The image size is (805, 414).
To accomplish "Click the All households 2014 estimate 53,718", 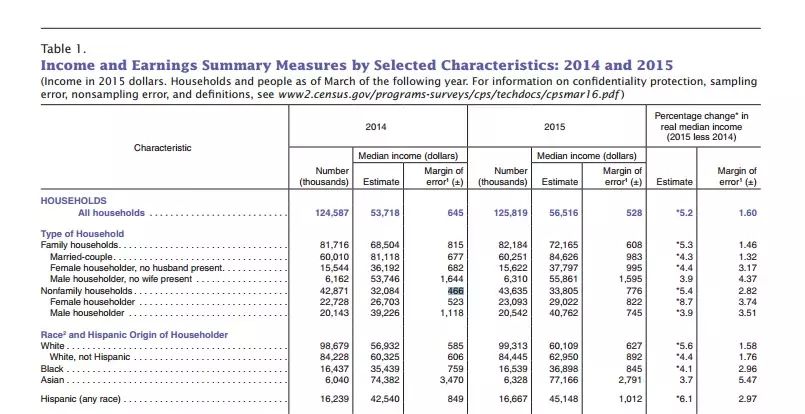I will tap(385, 213).
